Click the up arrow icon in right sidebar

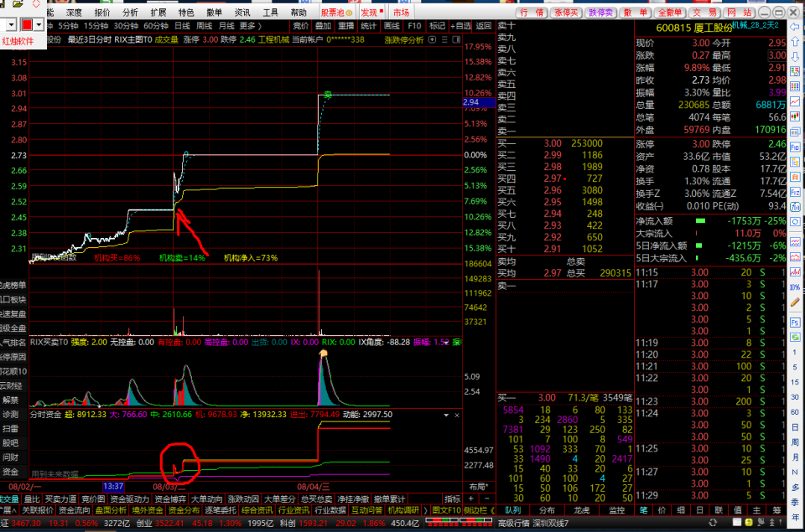point(795,41)
